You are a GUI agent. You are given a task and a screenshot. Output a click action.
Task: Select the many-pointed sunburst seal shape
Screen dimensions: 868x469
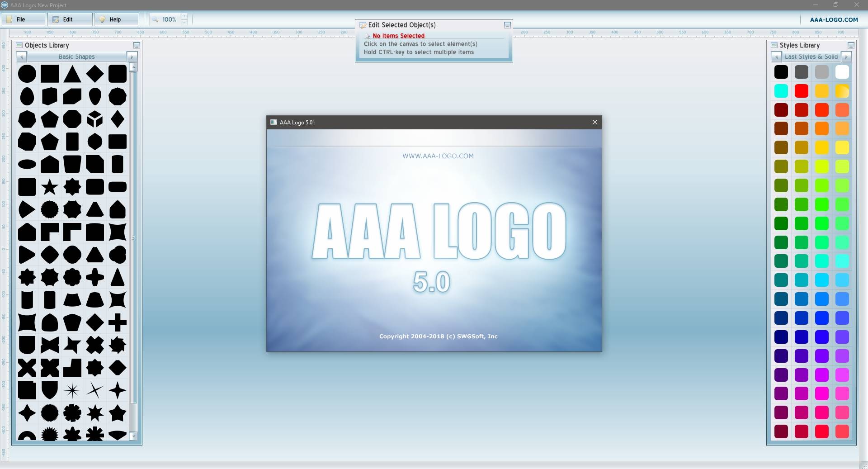[x=50, y=413]
